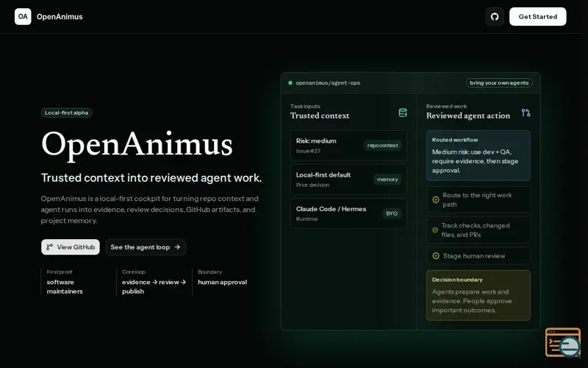
Task: Click the OA logo badge
Action: 23,16
